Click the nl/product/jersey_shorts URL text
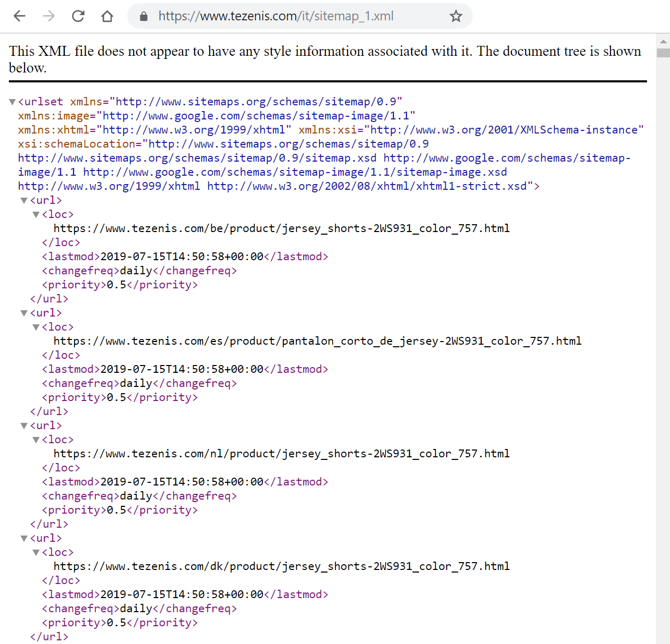Screen dimensions: 670x644 pyautogui.click(x=282, y=454)
